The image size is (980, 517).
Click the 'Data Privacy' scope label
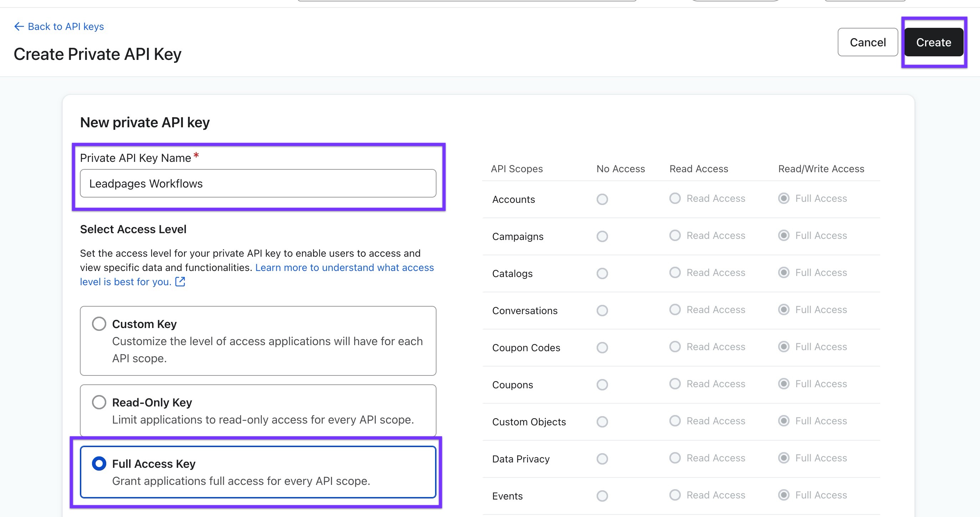click(520, 459)
